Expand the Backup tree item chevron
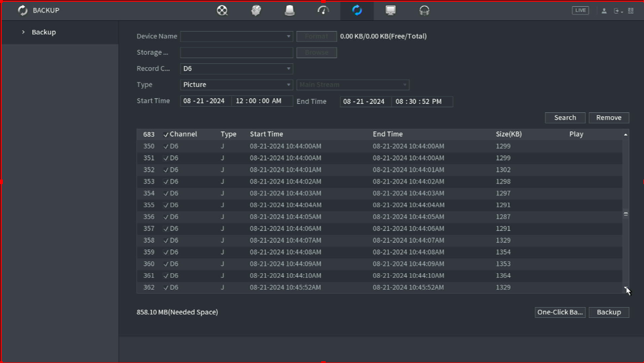The width and height of the screenshot is (644, 363). [x=23, y=32]
